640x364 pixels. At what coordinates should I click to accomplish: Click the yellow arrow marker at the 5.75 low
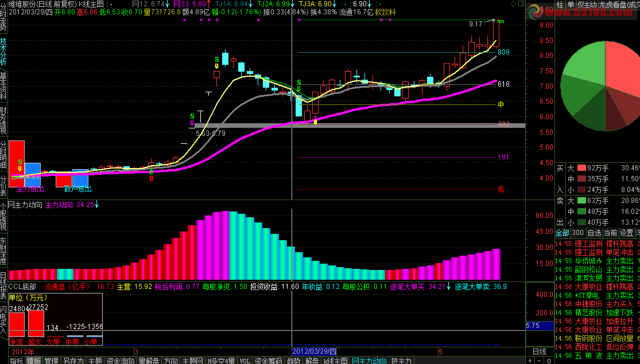click(315, 122)
